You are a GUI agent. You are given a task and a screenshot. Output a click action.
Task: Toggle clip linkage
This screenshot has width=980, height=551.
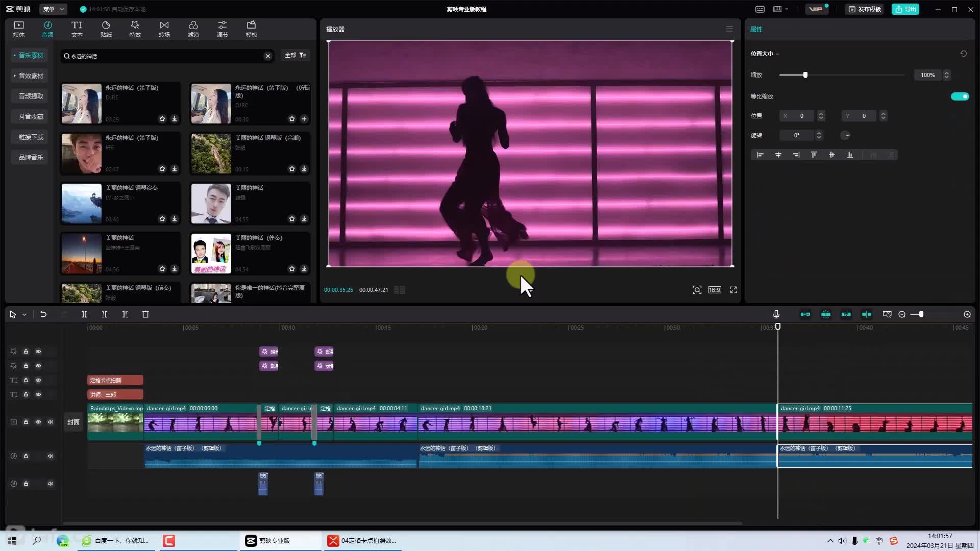(846, 314)
